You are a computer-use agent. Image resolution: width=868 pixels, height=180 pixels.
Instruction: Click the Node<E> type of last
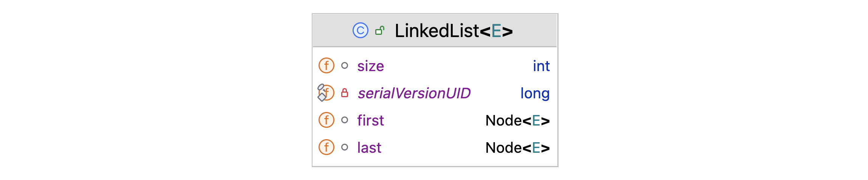[517, 148]
